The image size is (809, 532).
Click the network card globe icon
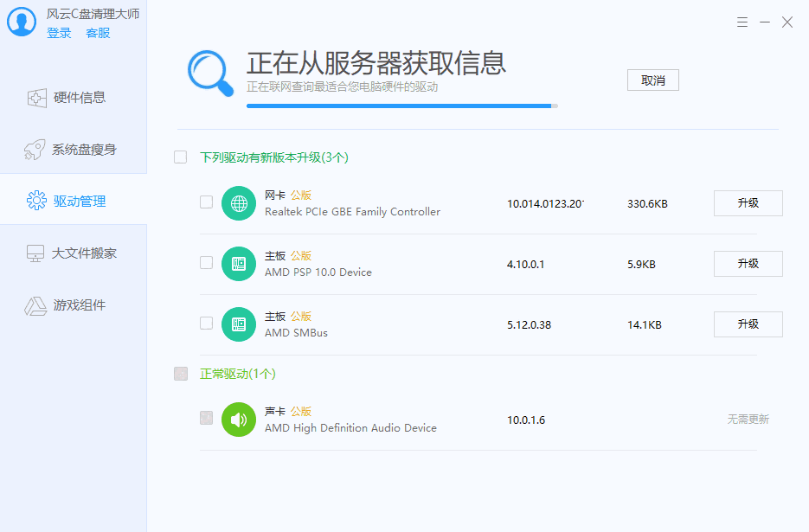pos(239,203)
